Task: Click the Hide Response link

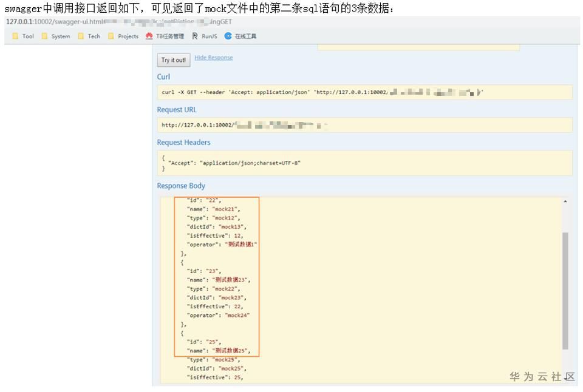Action: point(214,58)
